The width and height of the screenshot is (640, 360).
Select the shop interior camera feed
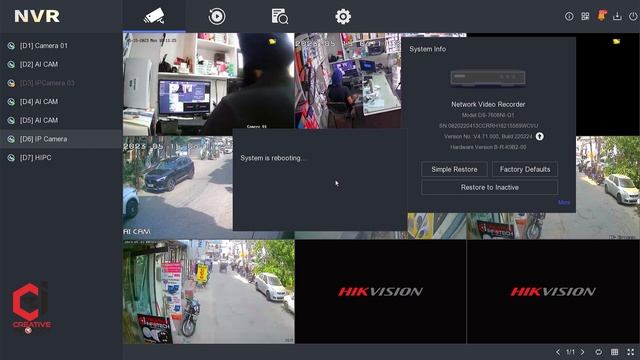(x=348, y=82)
